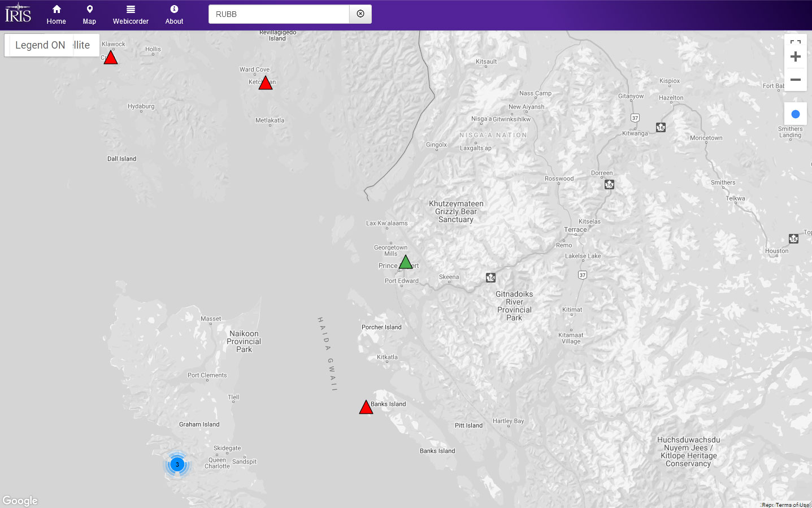Click the Sandspit label
812x508 pixels.
[x=244, y=462]
